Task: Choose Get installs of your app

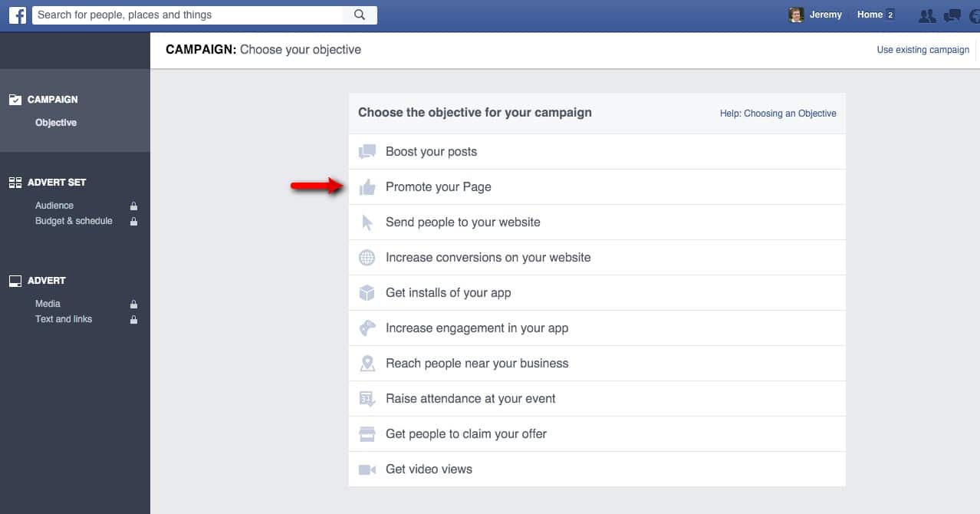Action: (x=448, y=293)
